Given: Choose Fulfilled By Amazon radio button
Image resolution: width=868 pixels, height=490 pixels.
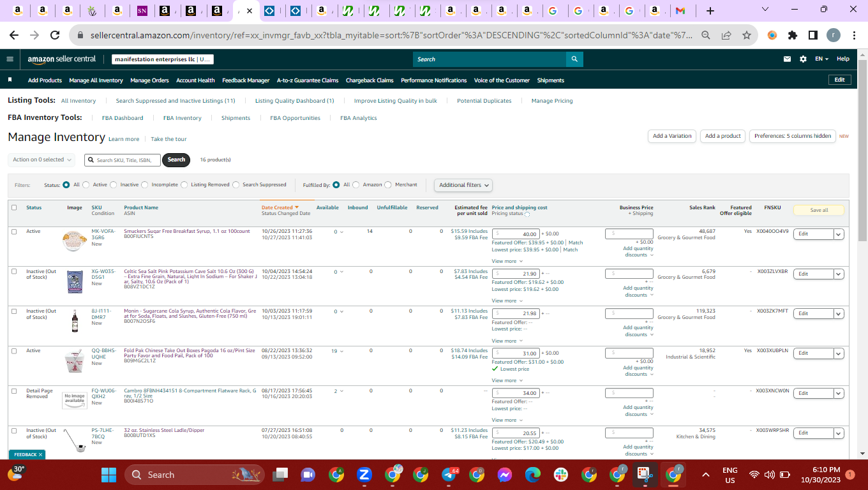Looking at the screenshot, I should (x=356, y=185).
